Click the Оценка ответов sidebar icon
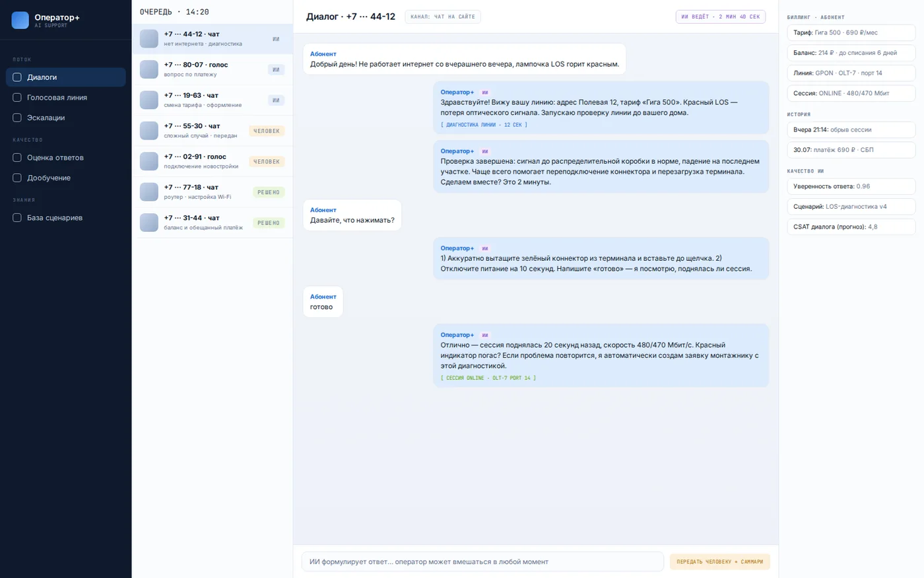Image resolution: width=924 pixels, height=578 pixels. click(x=17, y=158)
